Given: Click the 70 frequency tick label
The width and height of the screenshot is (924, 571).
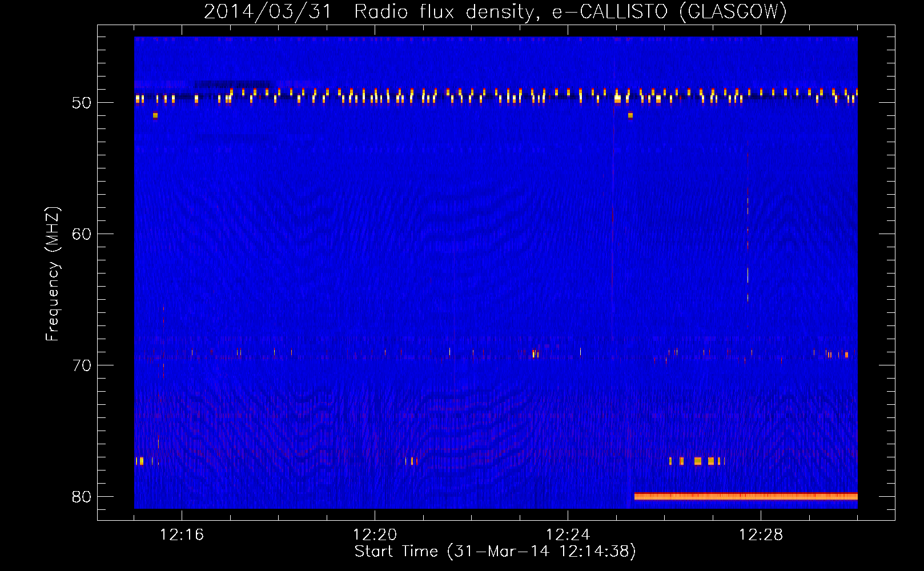Looking at the screenshot, I should click(x=82, y=366).
